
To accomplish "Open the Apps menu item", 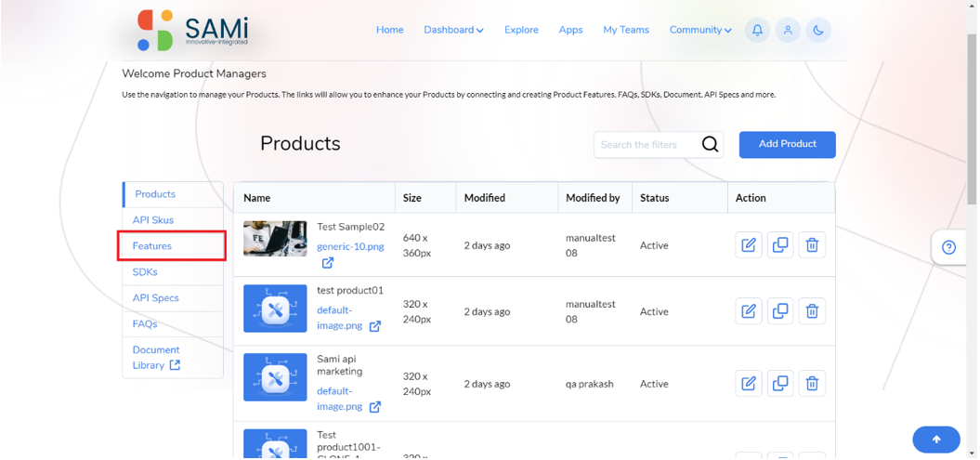I will click(570, 30).
